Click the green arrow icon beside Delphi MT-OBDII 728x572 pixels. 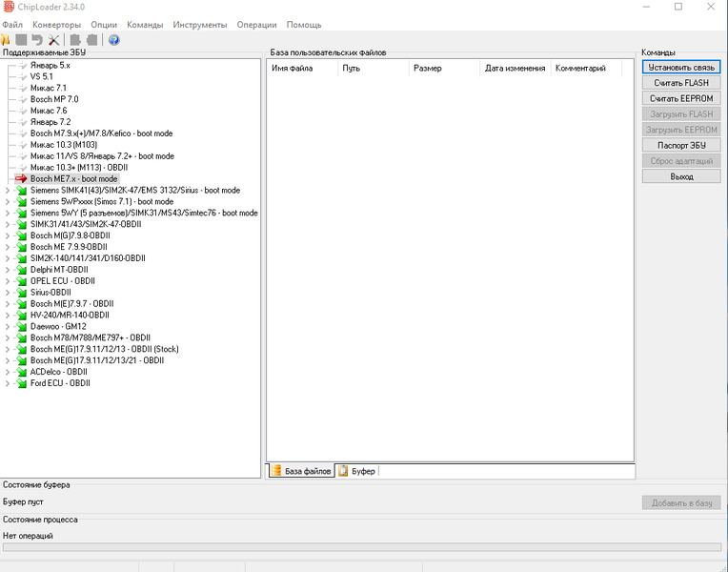(x=22, y=270)
